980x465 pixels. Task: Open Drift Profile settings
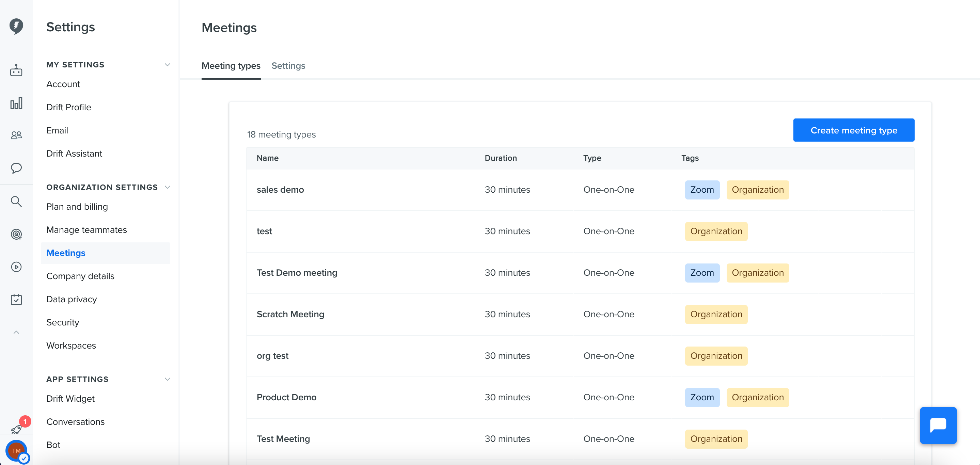click(69, 107)
